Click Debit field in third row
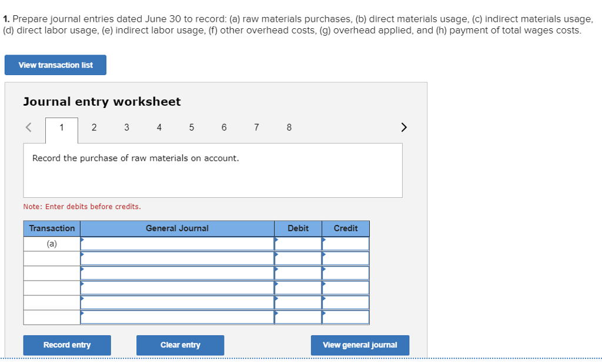 pyautogui.click(x=298, y=273)
